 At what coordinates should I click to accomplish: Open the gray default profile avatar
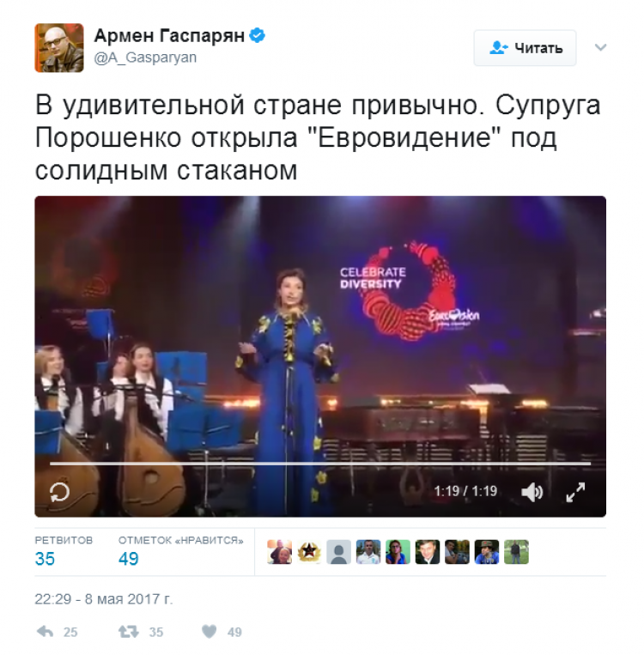tap(338, 552)
